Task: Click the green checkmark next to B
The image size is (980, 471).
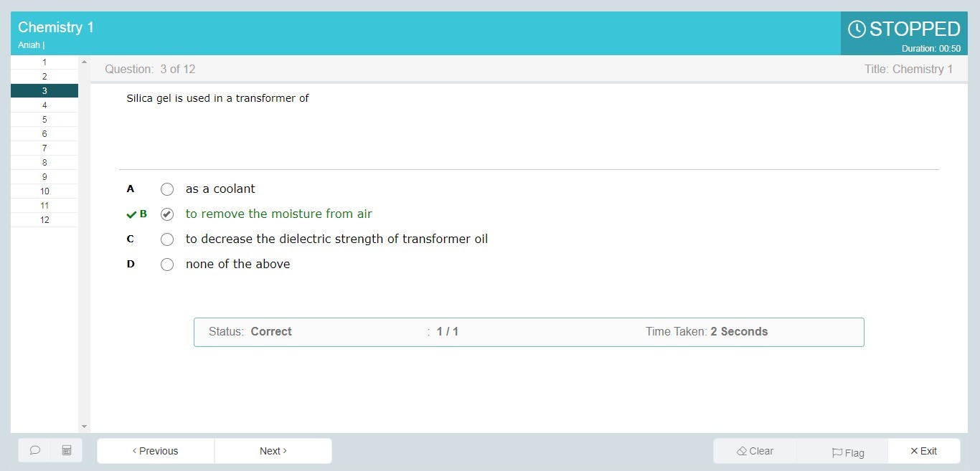Action: coord(131,214)
